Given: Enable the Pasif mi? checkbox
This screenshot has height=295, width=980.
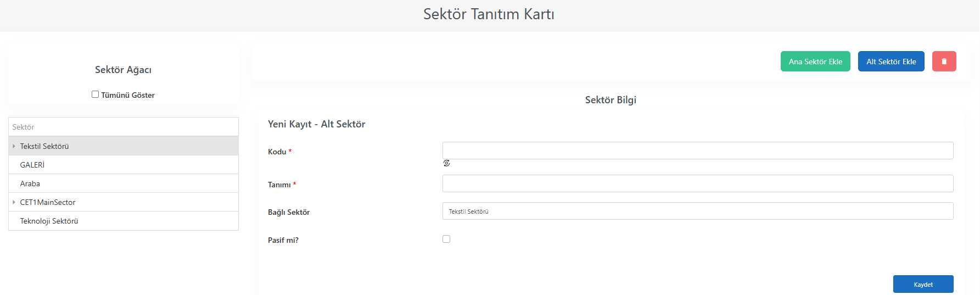Looking at the screenshot, I should point(446,239).
